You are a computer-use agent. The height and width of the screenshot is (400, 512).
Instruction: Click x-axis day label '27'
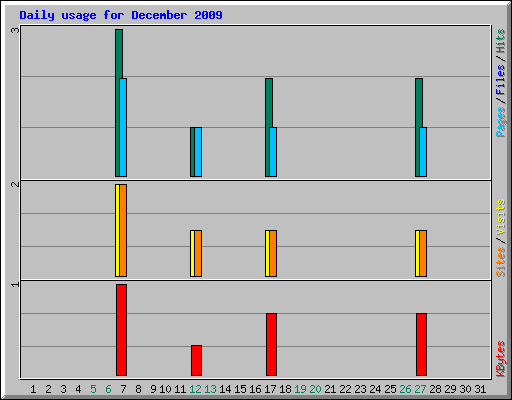420,389
